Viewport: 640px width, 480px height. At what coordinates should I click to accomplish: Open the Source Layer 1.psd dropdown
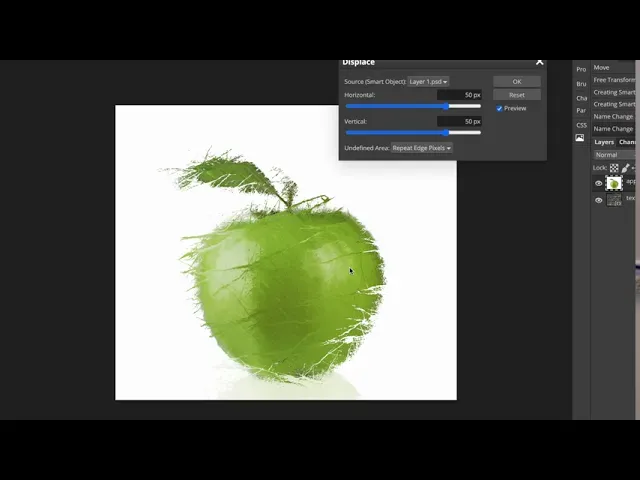[x=428, y=81]
